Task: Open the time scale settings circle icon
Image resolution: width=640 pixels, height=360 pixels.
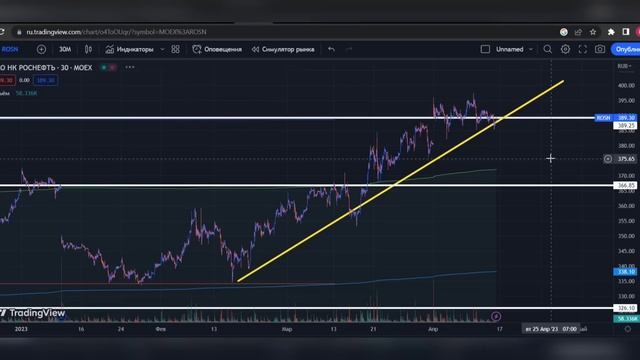Action: [628, 329]
